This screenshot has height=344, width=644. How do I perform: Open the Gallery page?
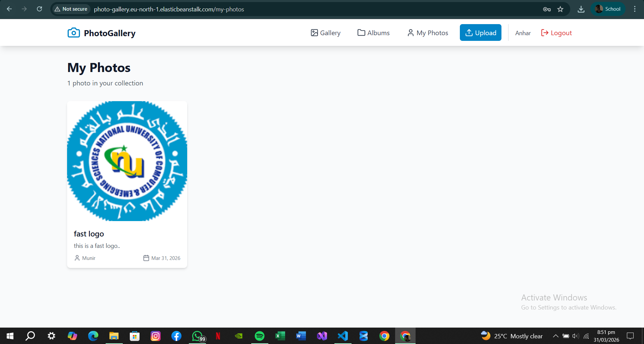(x=325, y=33)
